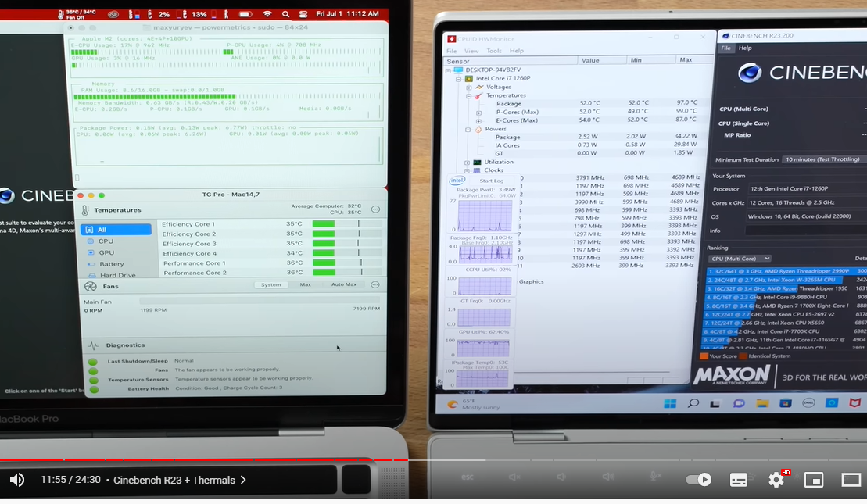Open the Minimum Test Duration dropdown in Cinebench
This screenshot has height=504, width=867.
click(824, 159)
